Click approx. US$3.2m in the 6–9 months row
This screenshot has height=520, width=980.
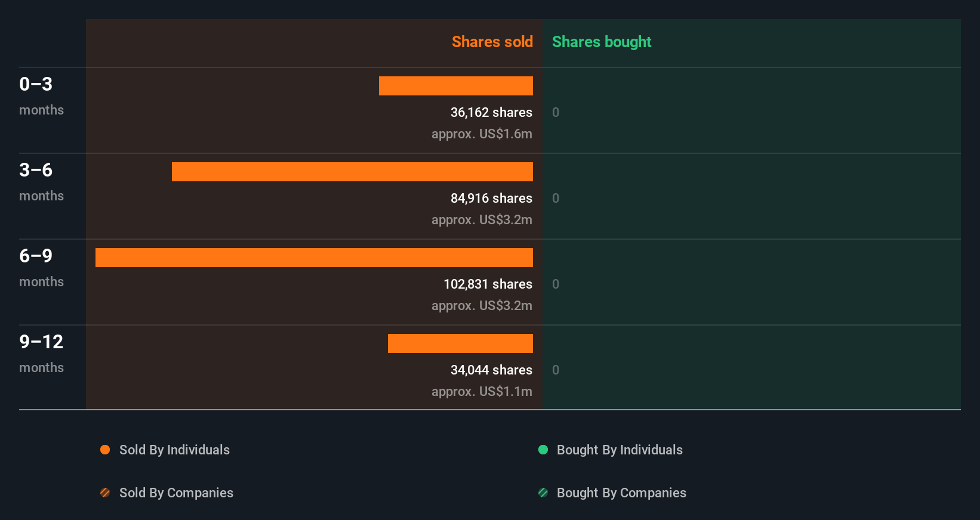[482, 306]
